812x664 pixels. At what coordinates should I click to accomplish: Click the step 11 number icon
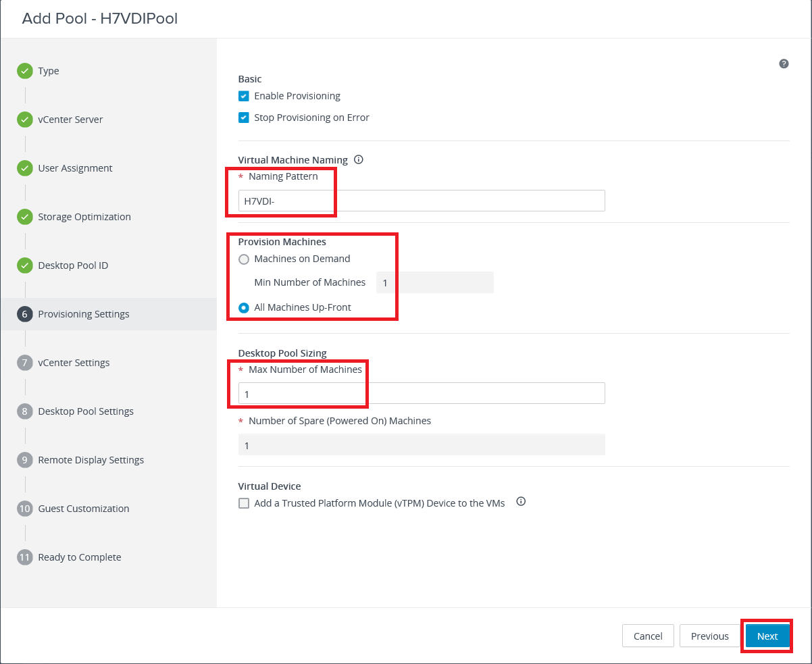[x=25, y=557]
